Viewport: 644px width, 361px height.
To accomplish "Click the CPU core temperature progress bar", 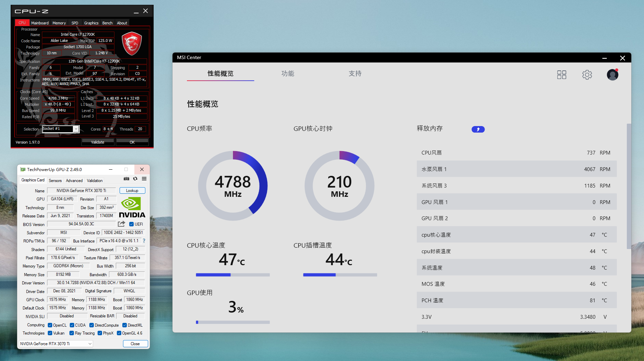I will (x=233, y=275).
